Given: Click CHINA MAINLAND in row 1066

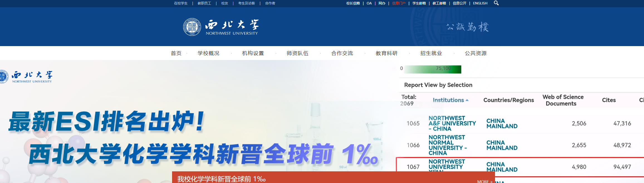Looking at the screenshot, I should [x=502, y=145].
